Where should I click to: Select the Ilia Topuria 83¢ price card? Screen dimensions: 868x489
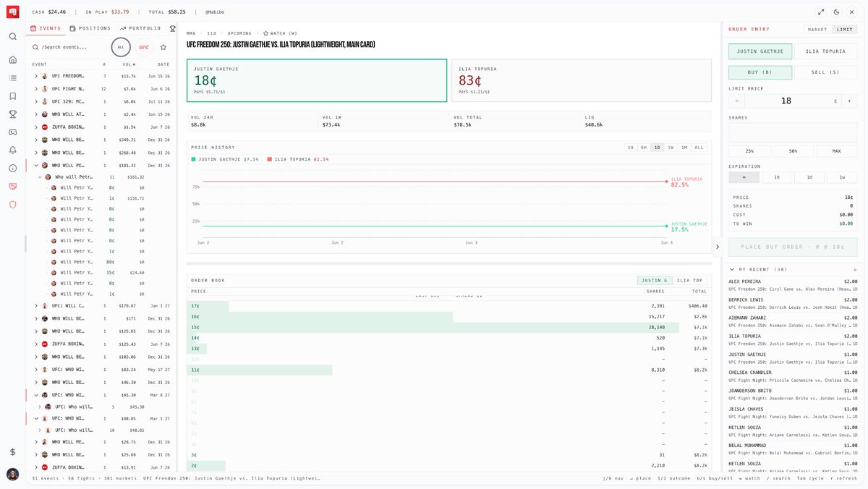(581, 81)
